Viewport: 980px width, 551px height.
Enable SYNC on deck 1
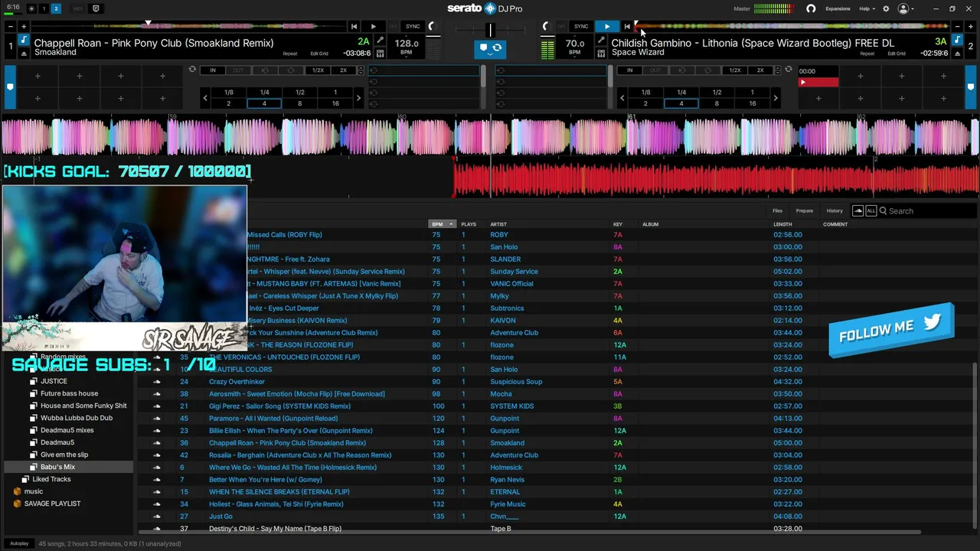click(x=413, y=26)
